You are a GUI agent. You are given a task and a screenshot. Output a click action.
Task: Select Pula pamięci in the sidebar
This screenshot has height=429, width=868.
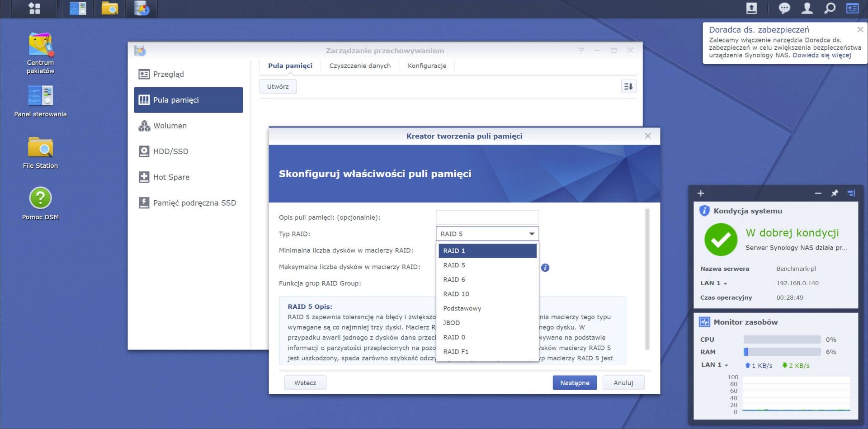pos(189,100)
